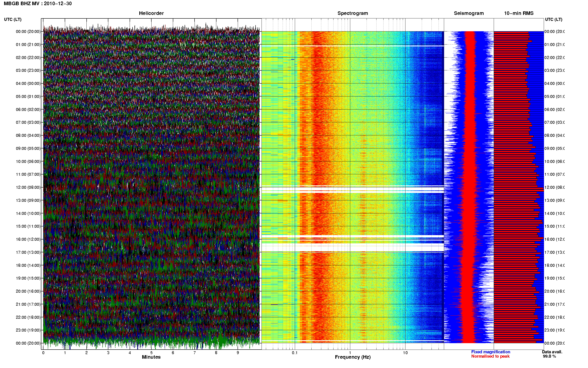Click the '10' tick on the frequency axis
The width and height of the screenshot is (588, 368).
(405, 353)
